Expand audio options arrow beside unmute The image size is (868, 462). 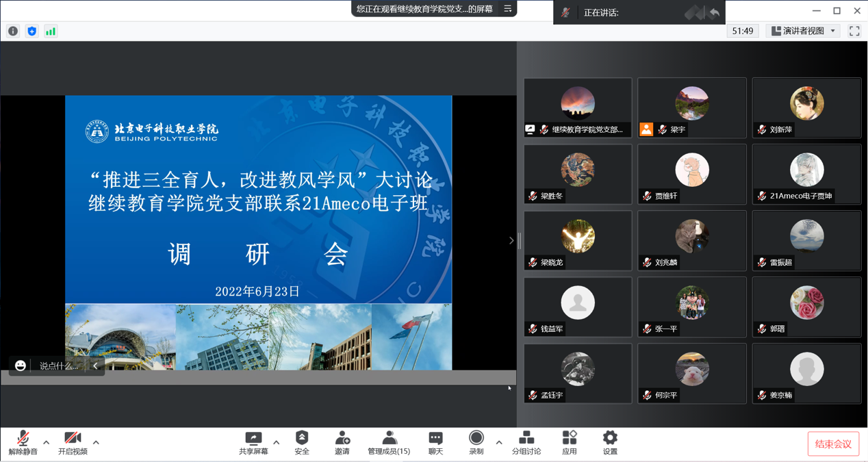click(47, 442)
